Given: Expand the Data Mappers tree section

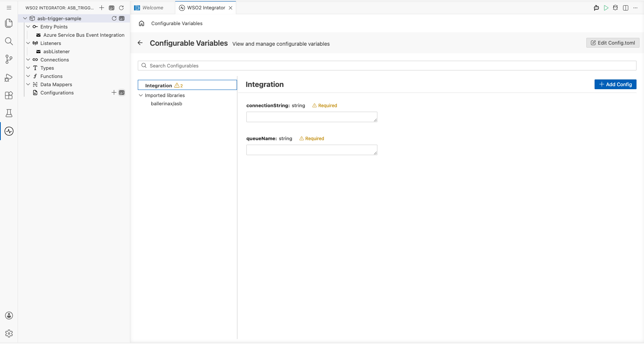Looking at the screenshot, I should click(28, 84).
